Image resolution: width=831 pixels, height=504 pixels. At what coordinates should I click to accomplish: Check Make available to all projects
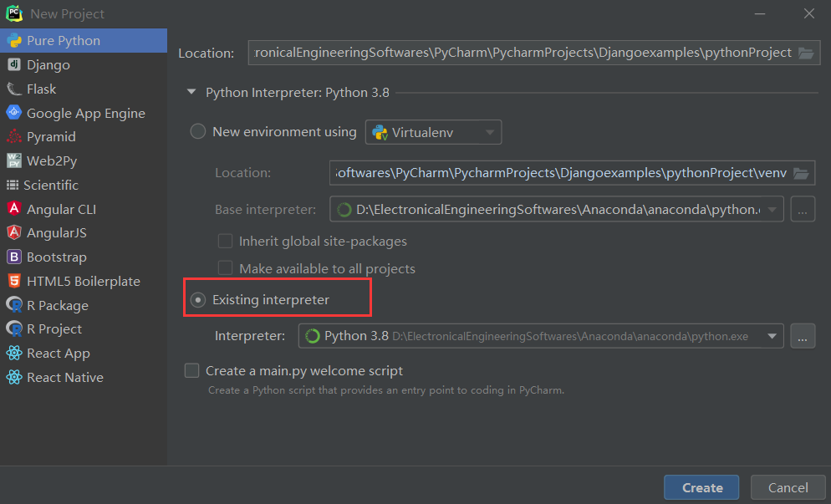tap(225, 268)
